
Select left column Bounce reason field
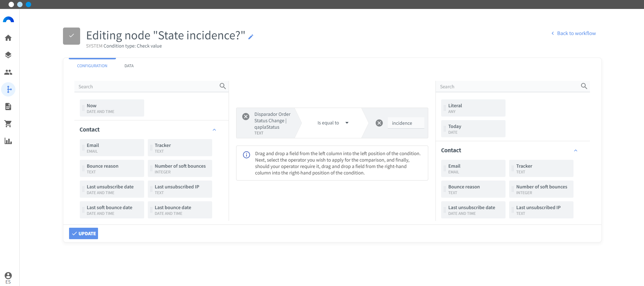(x=112, y=168)
